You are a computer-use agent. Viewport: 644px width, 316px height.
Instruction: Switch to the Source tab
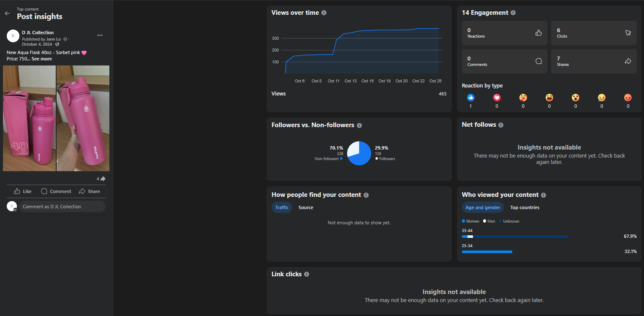point(306,207)
